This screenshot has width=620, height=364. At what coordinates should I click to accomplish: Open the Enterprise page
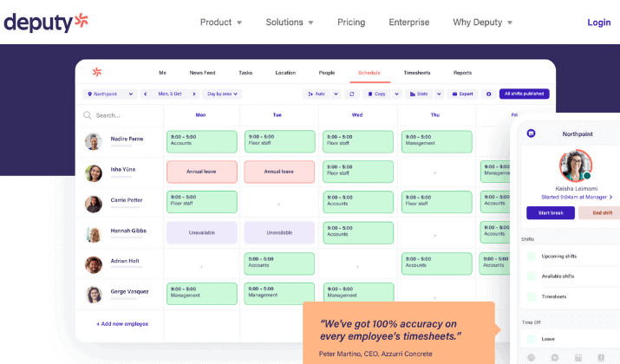click(x=408, y=23)
